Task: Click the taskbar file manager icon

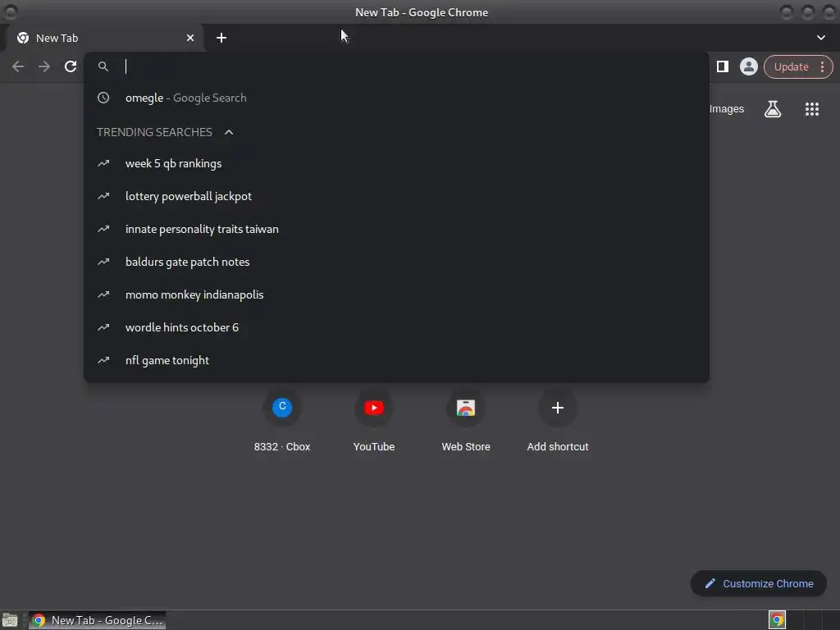Action: click(10, 620)
